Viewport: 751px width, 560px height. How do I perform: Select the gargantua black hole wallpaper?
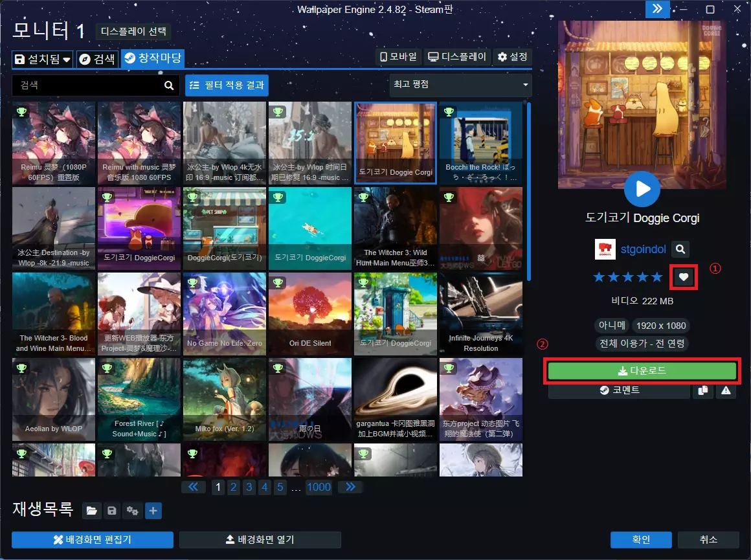point(395,399)
